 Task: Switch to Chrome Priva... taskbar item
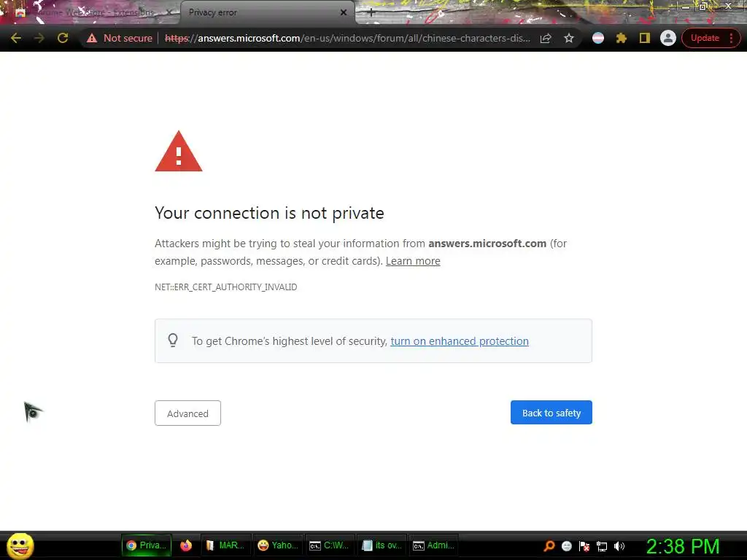click(x=146, y=545)
